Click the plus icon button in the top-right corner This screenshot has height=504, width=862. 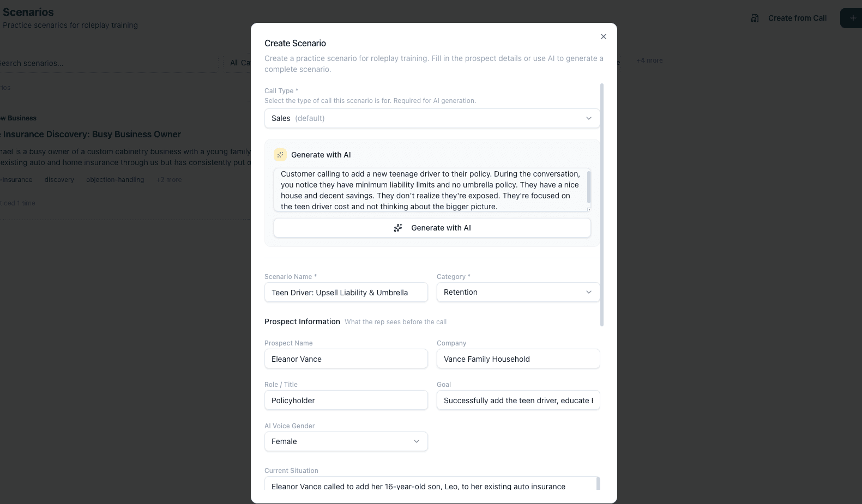pos(852,17)
